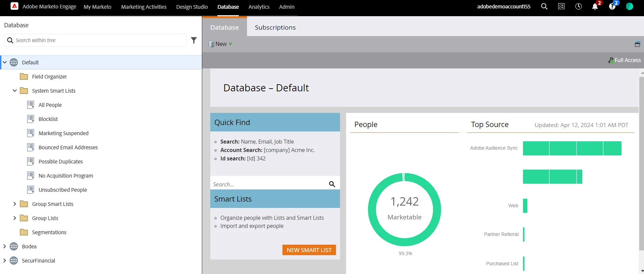This screenshot has width=644, height=274.
Task: Open the user profile avatar
Action: (630, 6)
